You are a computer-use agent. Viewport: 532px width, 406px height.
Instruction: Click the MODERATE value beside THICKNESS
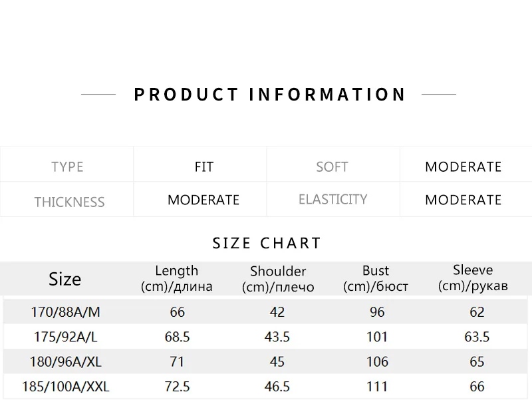pos(203,200)
